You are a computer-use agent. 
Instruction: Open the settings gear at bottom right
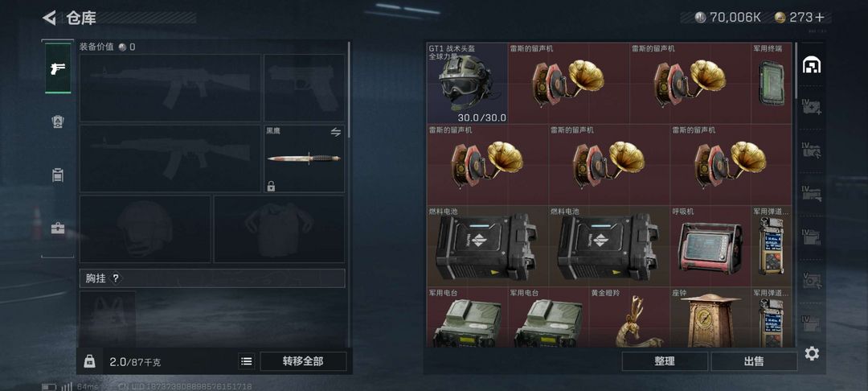pyautogui.click(x=812, y=353)
